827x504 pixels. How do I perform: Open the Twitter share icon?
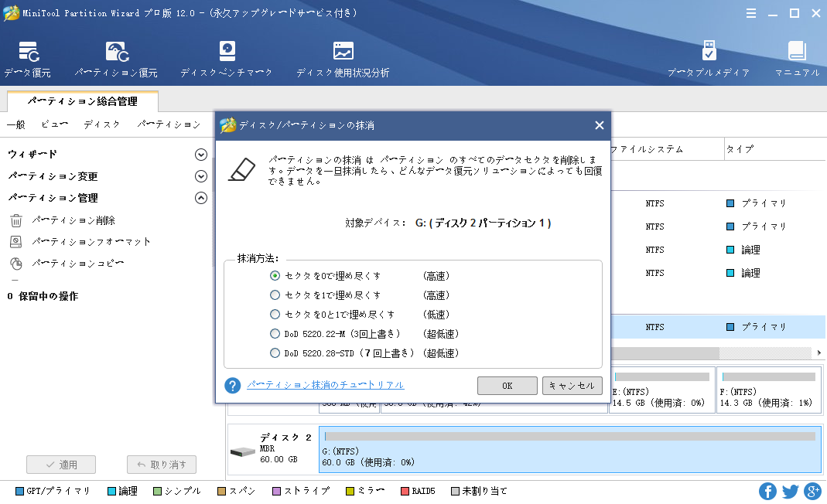(x=790, y=492)
